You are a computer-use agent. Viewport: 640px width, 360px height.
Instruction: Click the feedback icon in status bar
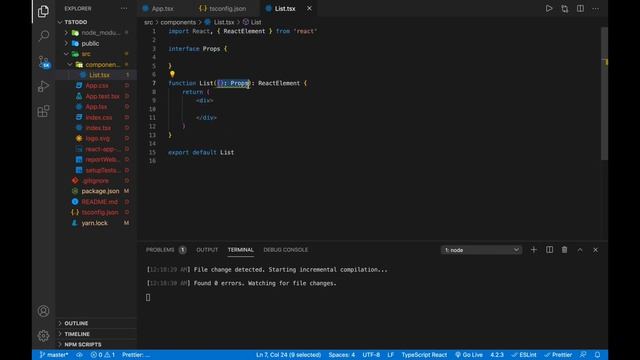[x=583, y=355]
